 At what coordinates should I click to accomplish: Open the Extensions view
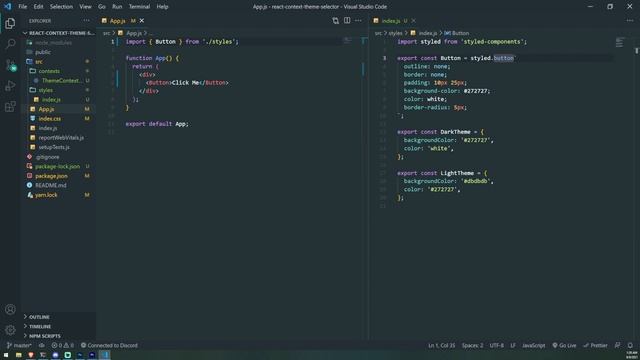pyautogui.click(x=10, y=107)
